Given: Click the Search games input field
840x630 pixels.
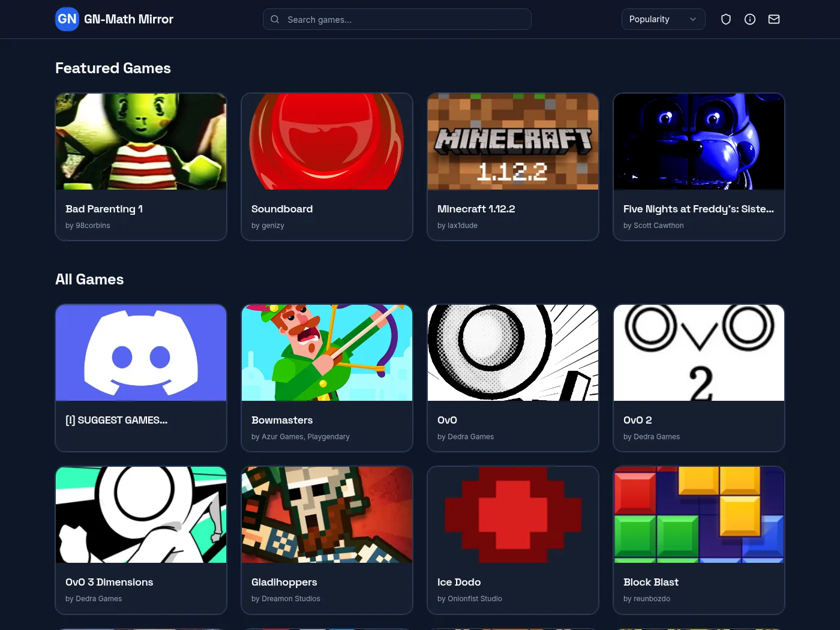Looking at the screenshot, I should [397, 19].
